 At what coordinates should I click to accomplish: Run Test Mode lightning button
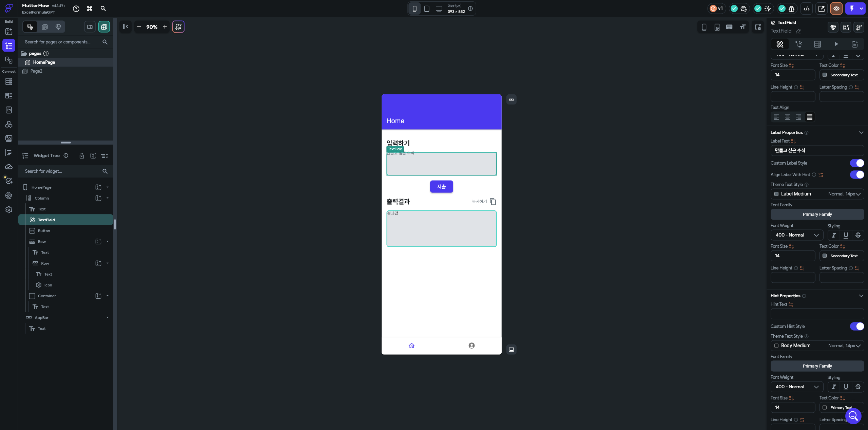point(851,9)
